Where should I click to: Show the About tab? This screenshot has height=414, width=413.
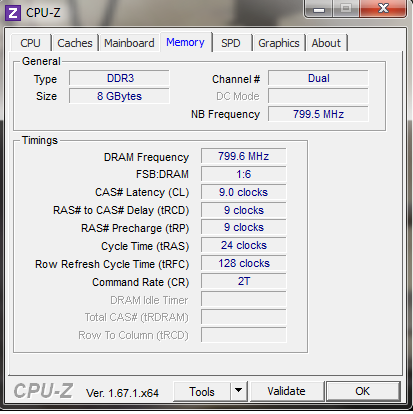(x=326, y=43)
